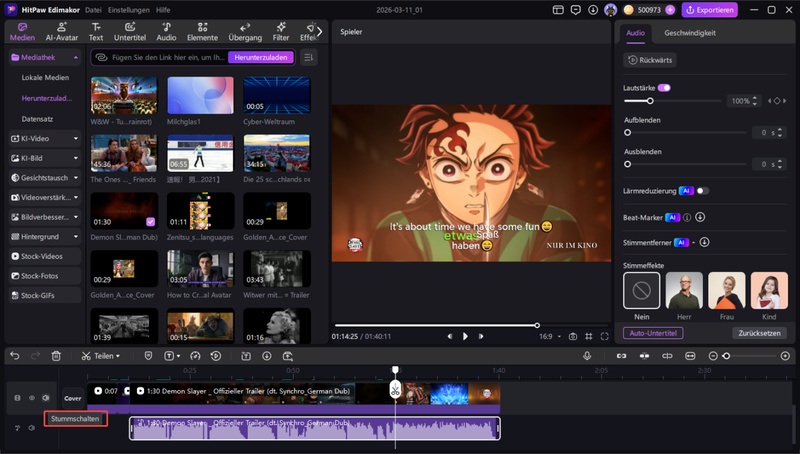Click the link input field
Image resolution: width=800 pixels, height=454 pixels.
click(x=168, y=57)
